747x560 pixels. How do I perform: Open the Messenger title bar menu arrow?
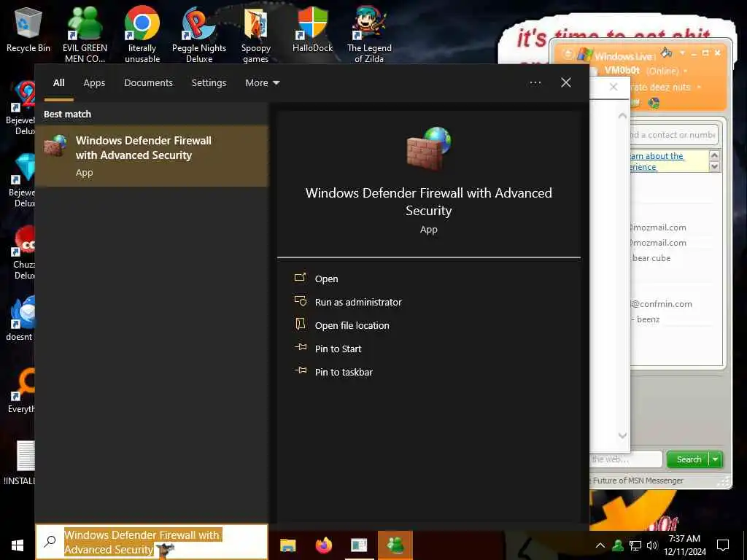[682, 52]
